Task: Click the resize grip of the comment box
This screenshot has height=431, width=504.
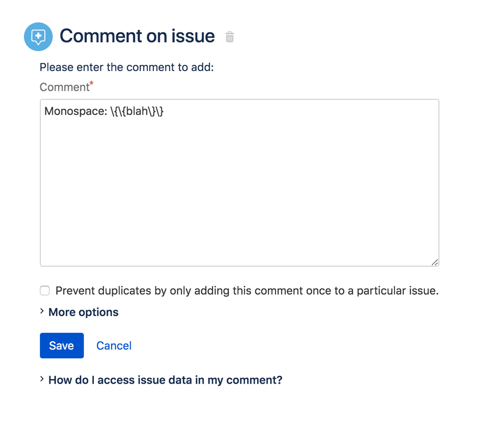Action: click(x=434, y=262)
